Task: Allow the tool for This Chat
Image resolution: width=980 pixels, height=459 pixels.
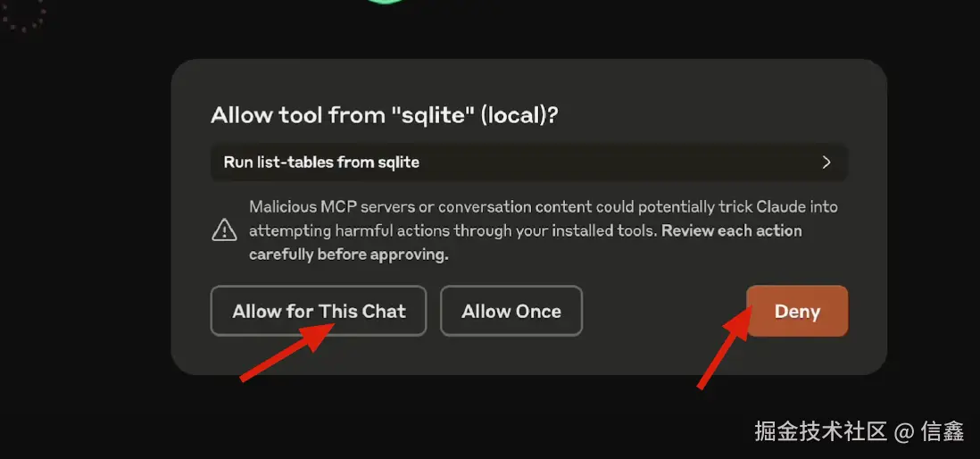Action: pyautogui.click(x=319, y=312)
